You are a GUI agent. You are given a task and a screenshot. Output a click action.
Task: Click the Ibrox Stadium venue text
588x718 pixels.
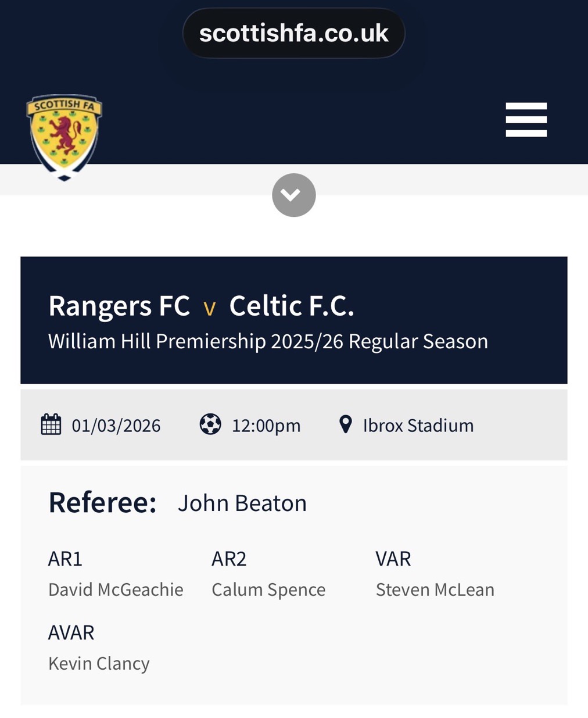[x=418, y=426]
